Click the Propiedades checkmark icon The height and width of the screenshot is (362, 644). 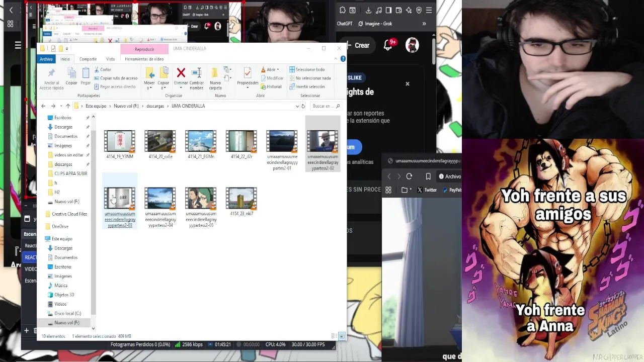[x=248, y=73]
